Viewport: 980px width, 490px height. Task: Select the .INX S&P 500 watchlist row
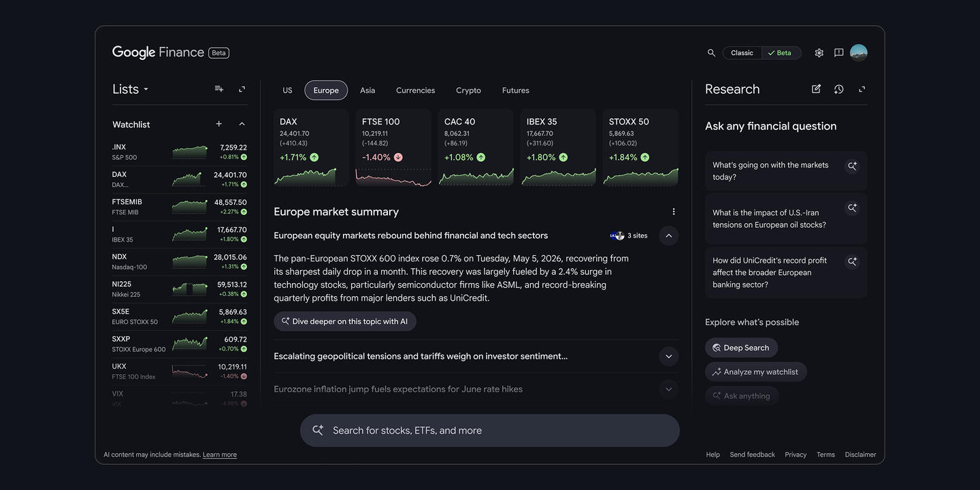coord(180,152)
